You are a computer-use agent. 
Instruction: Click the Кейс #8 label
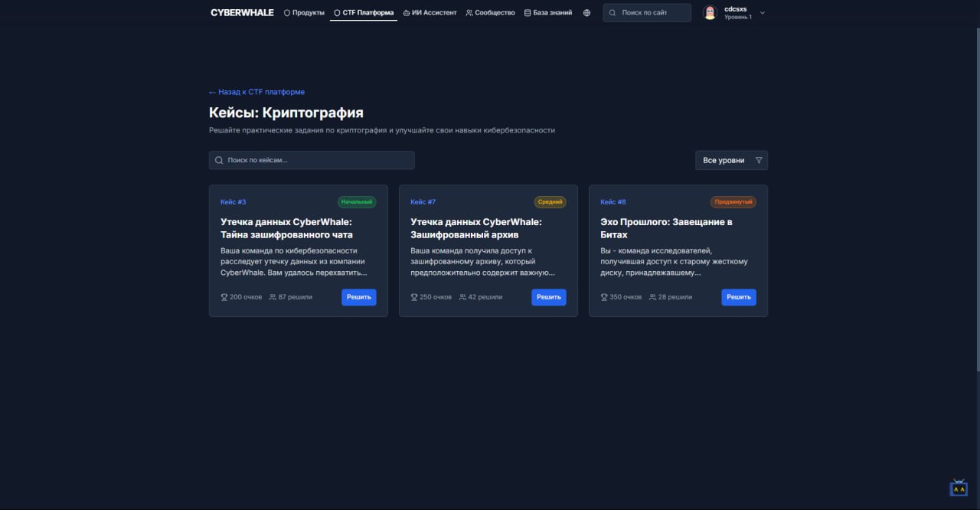coord(613,202)
